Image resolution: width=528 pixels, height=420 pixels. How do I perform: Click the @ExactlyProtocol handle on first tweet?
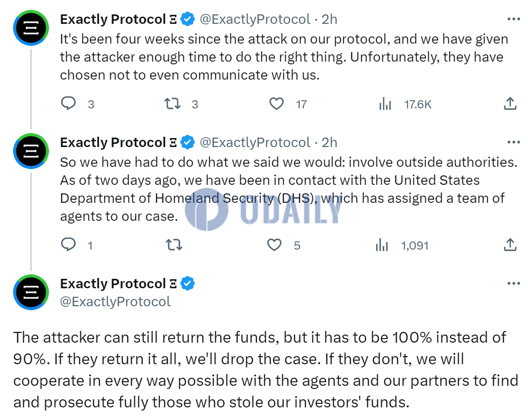coord(255,19)
